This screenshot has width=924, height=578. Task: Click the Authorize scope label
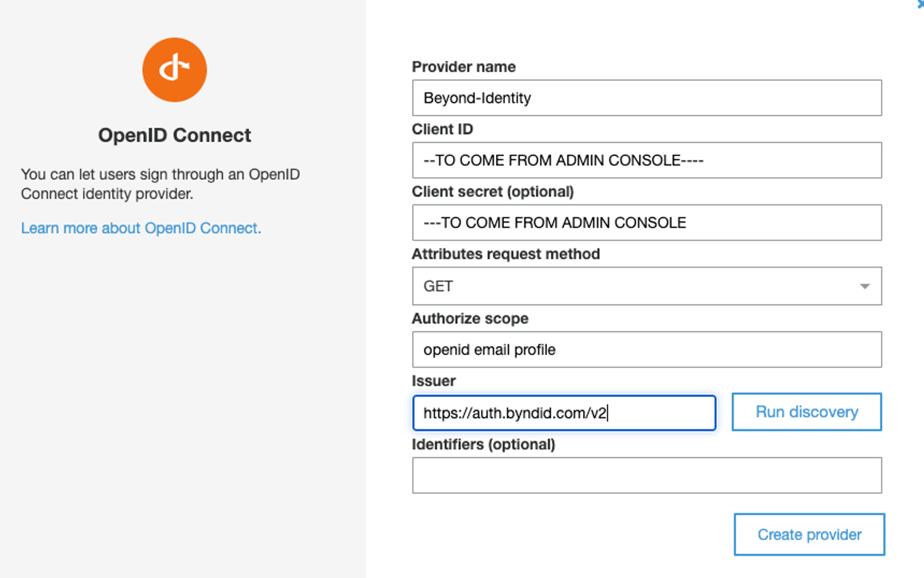tap(470, 319)
